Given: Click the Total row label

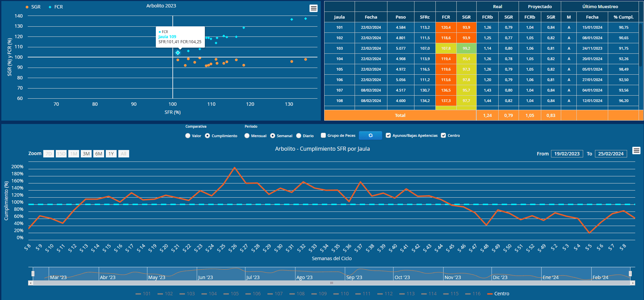Looking at the screenshot, I should [400, 115].
